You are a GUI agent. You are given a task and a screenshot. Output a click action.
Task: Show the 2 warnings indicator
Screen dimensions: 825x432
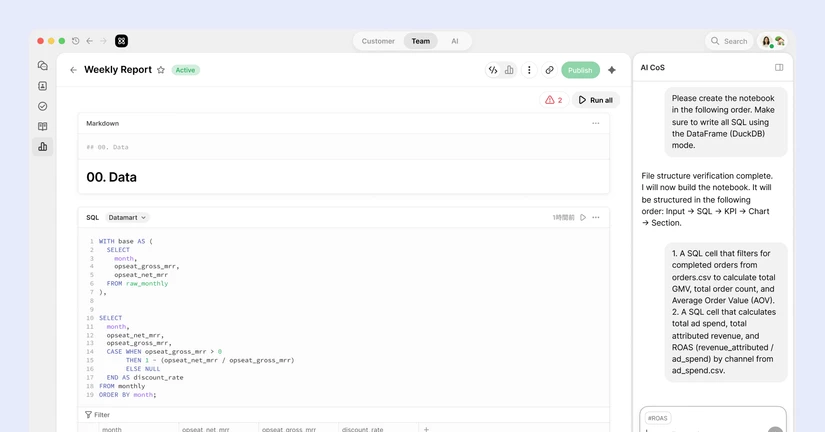tap(554, 100)
